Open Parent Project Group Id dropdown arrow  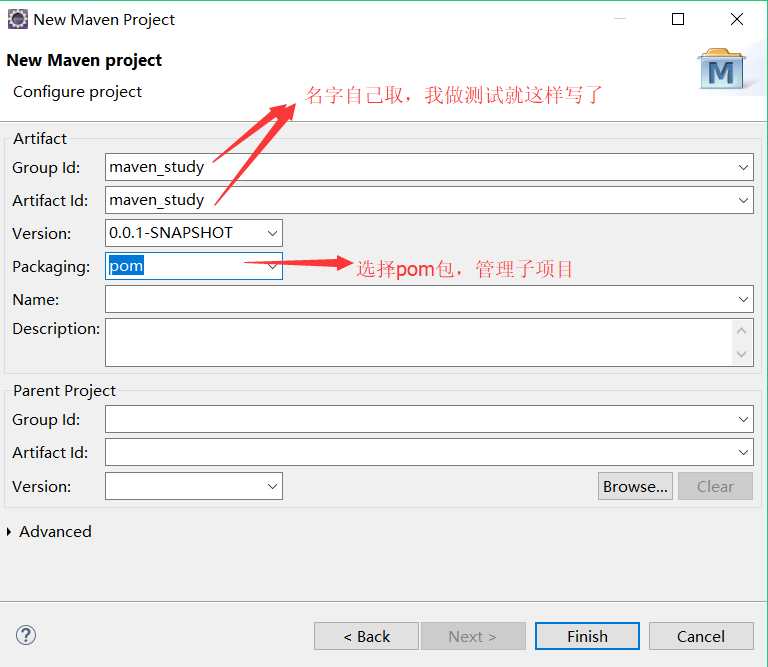point(743,419)
